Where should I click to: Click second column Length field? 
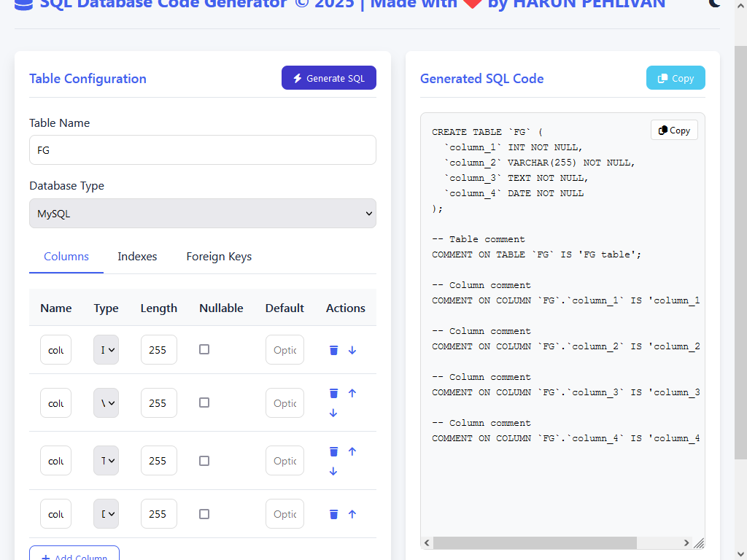158,402
